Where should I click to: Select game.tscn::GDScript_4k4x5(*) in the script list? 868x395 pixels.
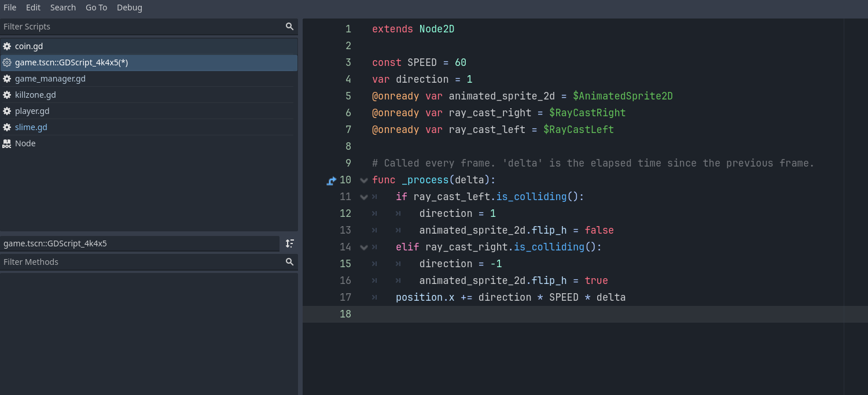[x=149, y=62]
